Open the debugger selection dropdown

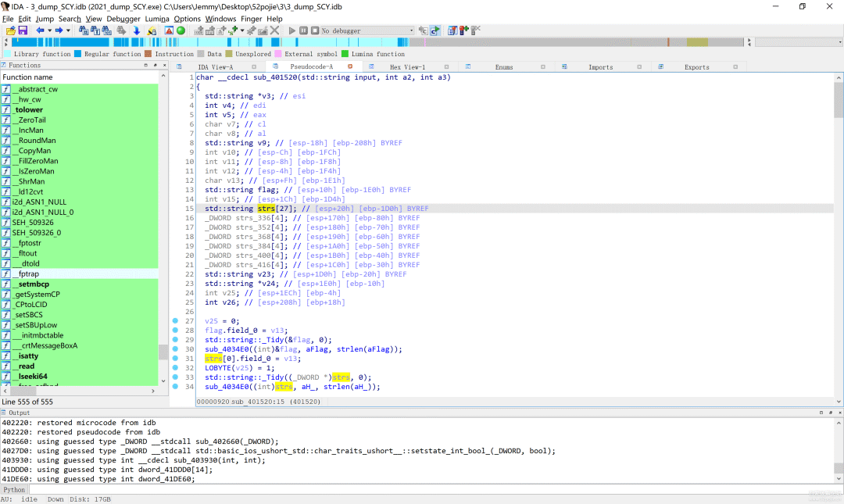pyautogui.click(x=412, y=30)
